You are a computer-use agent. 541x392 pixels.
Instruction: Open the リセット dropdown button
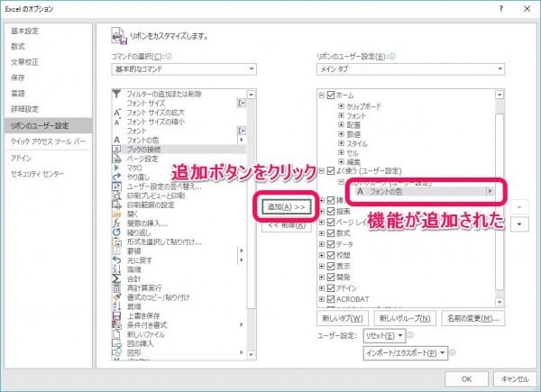point(384,335)
